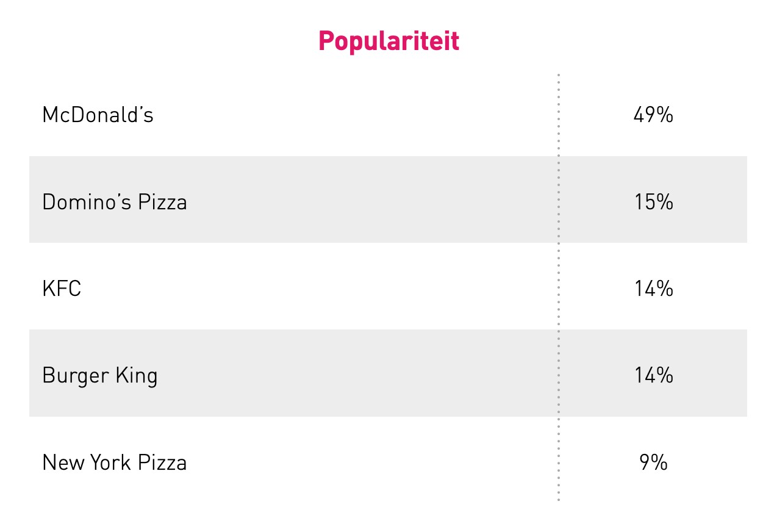This screenshot has height=532, width=774.
Task: Select the 14% value in the KFC row
Action: pos(653,289)
